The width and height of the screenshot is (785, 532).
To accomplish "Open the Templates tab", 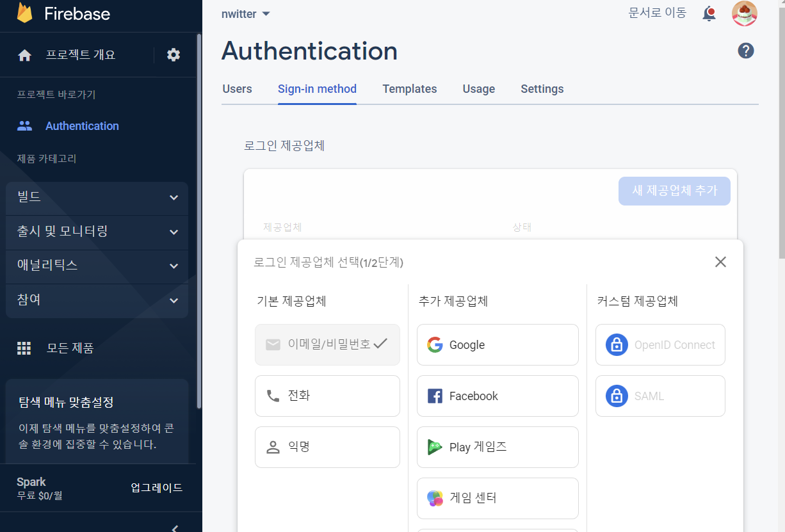I will pos(410,89).
